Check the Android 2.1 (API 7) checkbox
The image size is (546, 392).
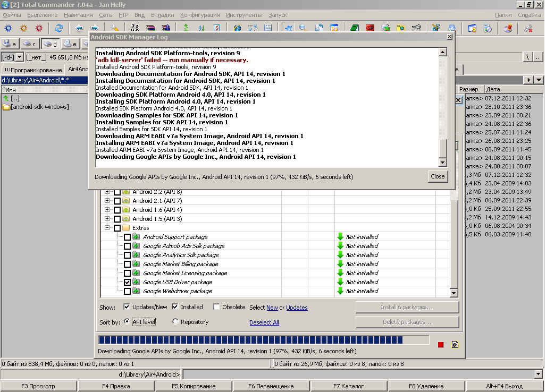117,201
